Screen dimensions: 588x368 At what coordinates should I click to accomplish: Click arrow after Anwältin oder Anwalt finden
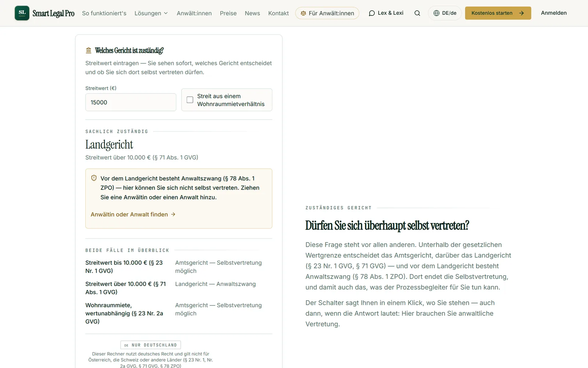(x=173, y=214)
